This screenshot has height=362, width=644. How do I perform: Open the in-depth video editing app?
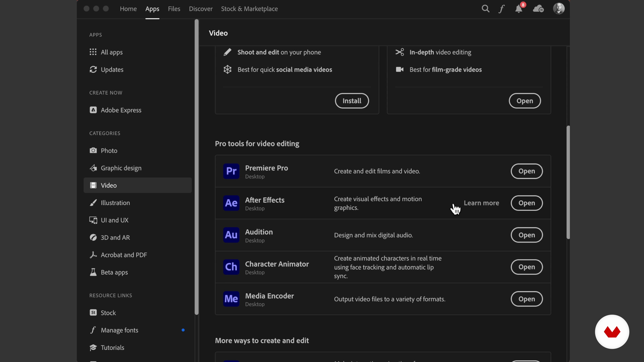525,101
